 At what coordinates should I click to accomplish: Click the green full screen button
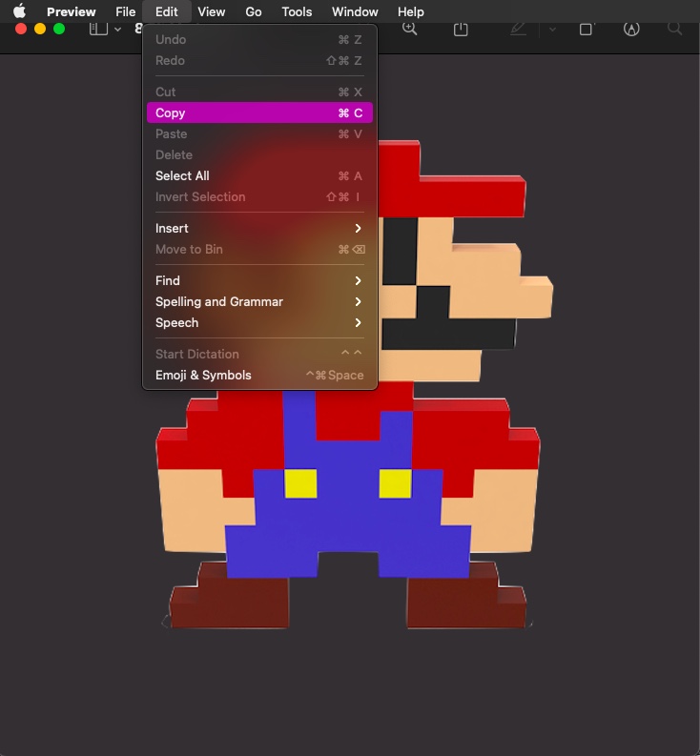tap(59, 29)
